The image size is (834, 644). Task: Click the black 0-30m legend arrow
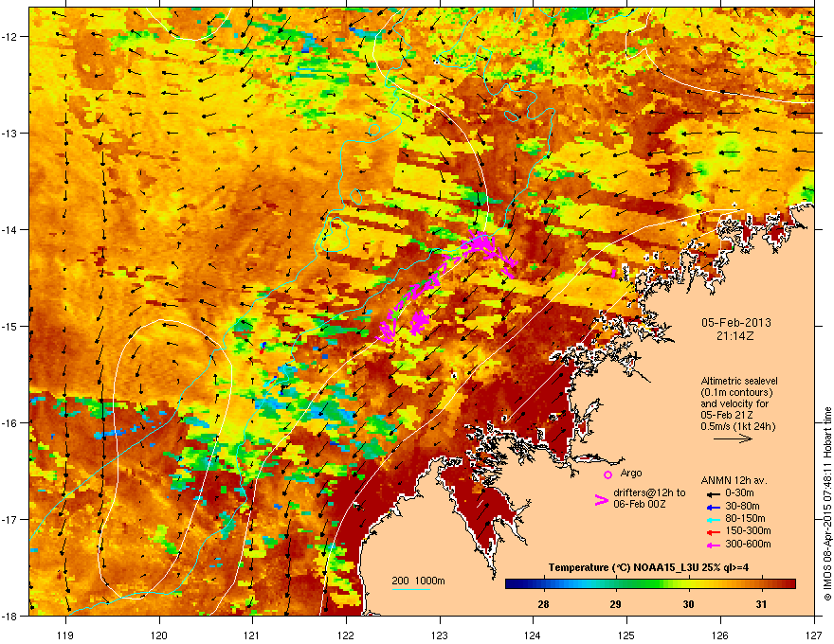pyautogui.click(x=713, y=493)
